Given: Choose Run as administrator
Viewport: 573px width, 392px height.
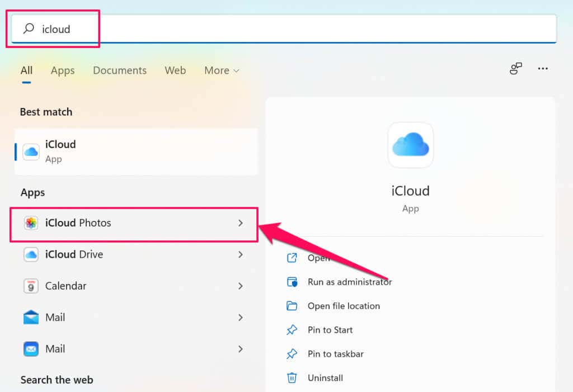Looking at the screenshot, I should tap(349, 282).
